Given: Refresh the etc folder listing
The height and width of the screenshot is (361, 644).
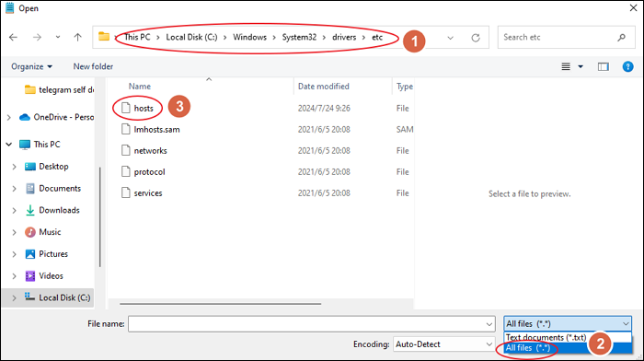Looking at the screenshot, I should [x=476, y=38].
